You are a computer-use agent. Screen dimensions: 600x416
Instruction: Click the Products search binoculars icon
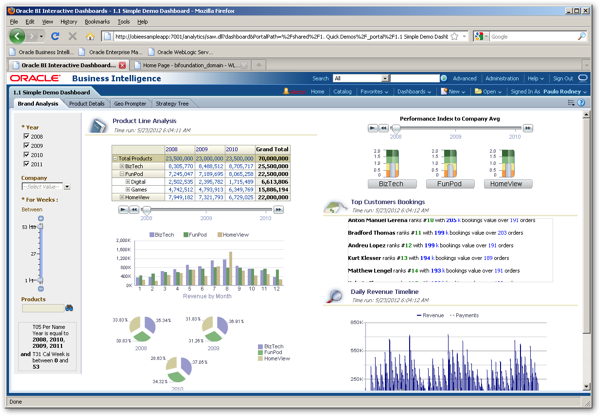coord(69,308)
